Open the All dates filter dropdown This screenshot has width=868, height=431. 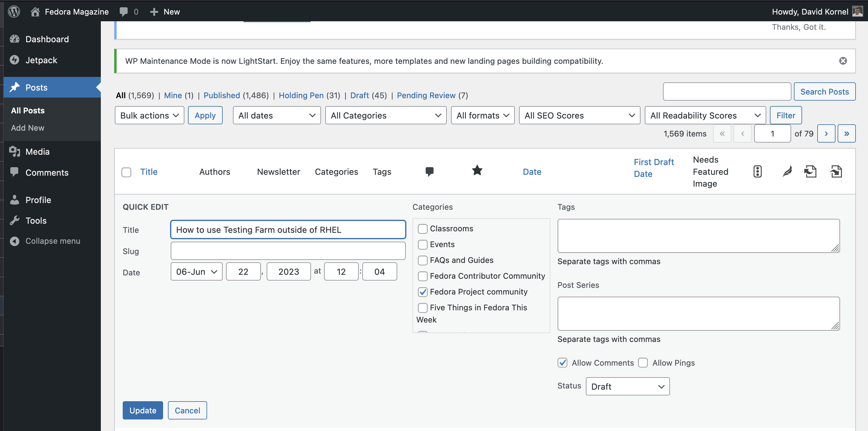(277, 115)
